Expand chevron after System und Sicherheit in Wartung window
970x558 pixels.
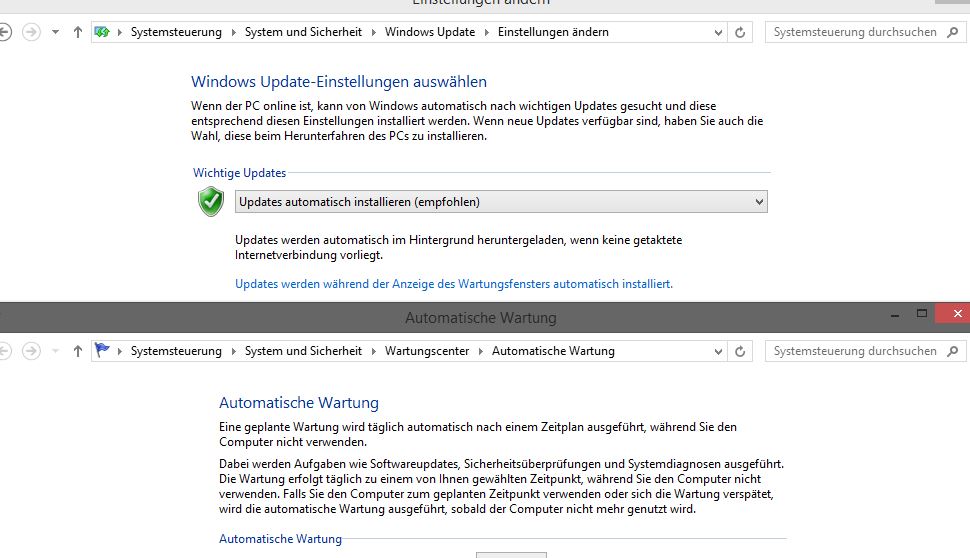coord(373,351)
